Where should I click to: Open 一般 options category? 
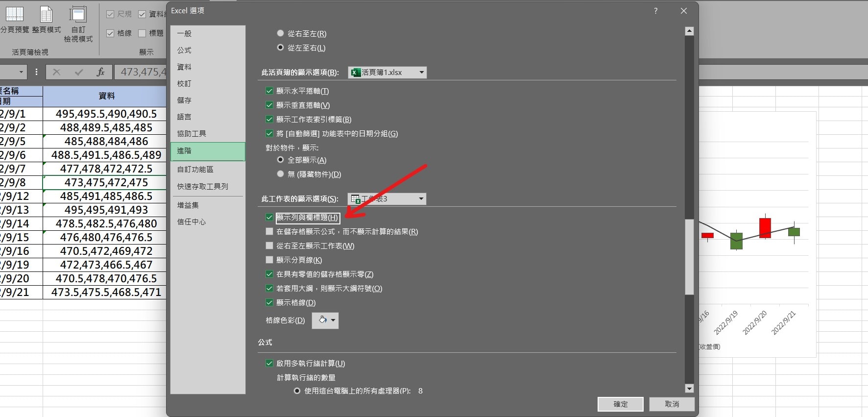208,33
